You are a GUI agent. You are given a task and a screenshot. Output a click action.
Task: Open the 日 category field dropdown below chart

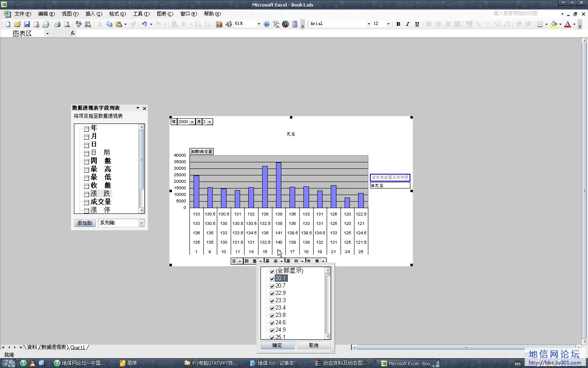coord(240,261)
